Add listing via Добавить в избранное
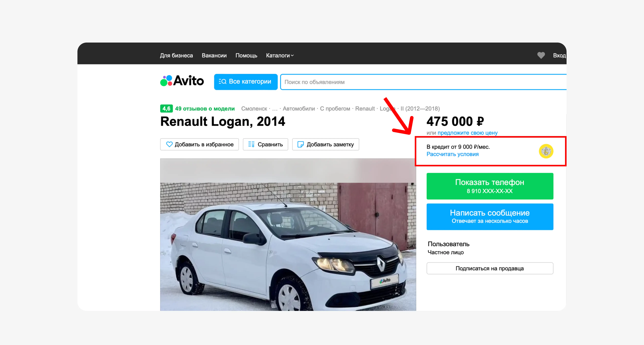Image resolution: width=644 pixels, height=345 pixels. [199, 144]
